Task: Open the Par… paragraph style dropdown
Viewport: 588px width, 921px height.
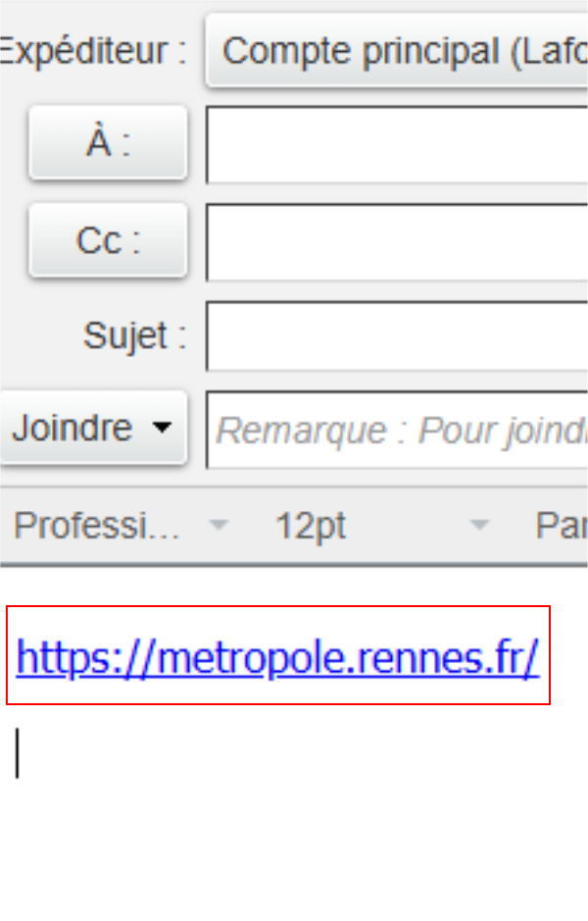Action: (x=561, y=525)
